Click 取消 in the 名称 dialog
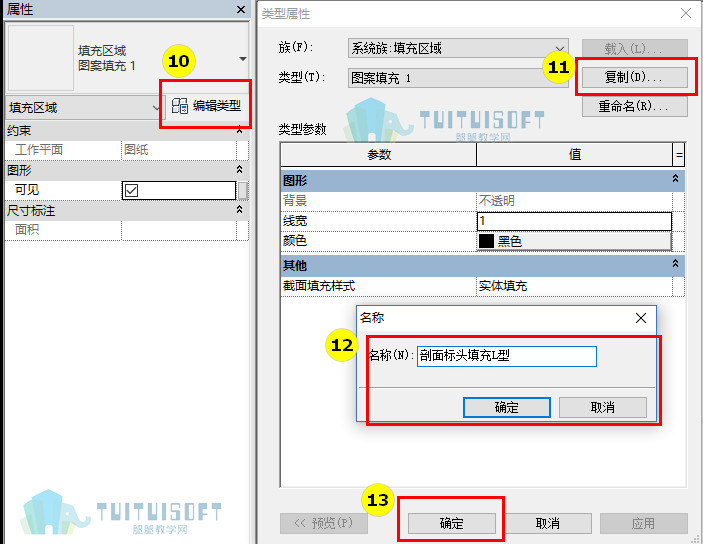The image size is (703, 544). pyautogui.click(x=603, y=407)
